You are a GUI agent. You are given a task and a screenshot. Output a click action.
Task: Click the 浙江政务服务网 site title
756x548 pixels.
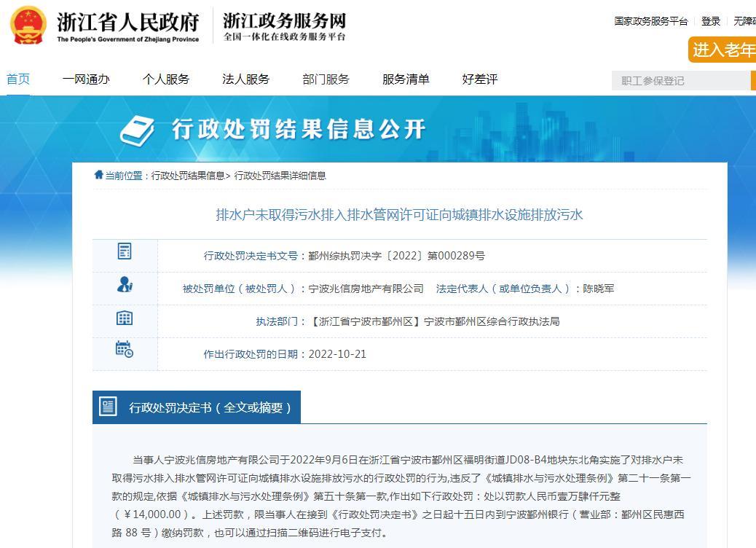click(285, 20)
